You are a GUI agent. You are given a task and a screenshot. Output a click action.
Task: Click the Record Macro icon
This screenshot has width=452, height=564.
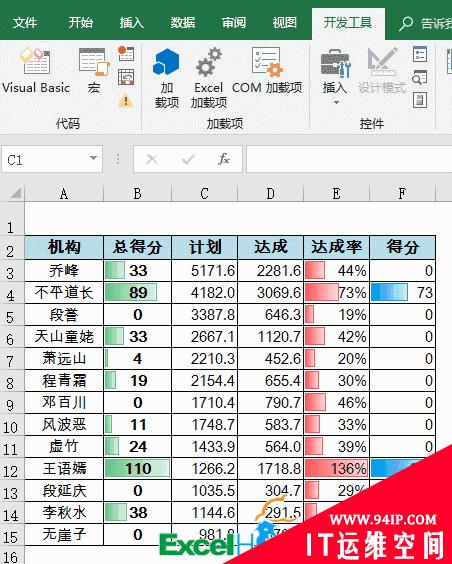point(126,53)
